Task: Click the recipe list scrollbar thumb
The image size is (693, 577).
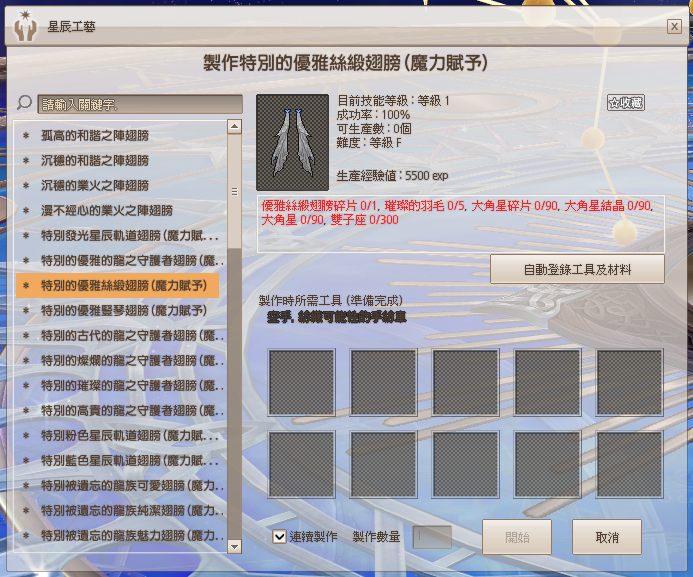Action: pos(234,191)
